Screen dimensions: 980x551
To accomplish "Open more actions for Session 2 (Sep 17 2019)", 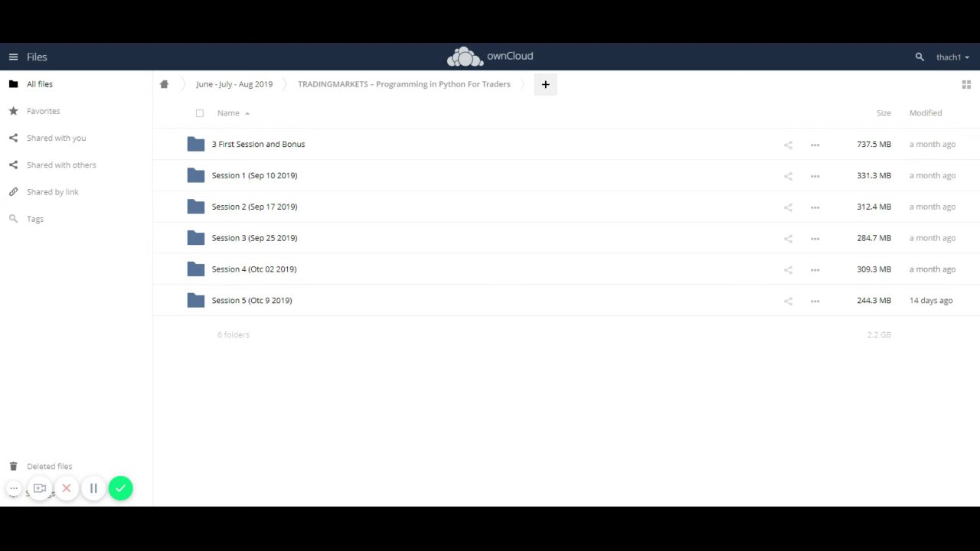I will pyautogui.click(x=815, y=207).
